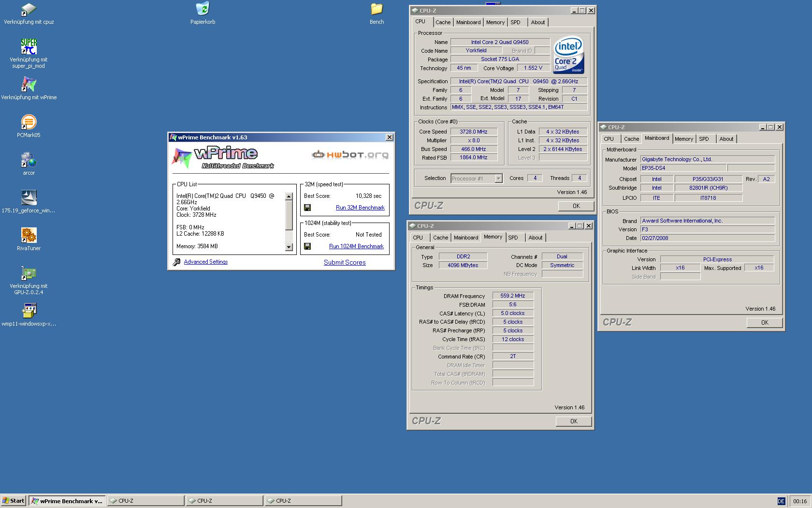Open wPrime Advanced Settings link
The width and height of the screenshot is (812, 508).
click(205, 262)
